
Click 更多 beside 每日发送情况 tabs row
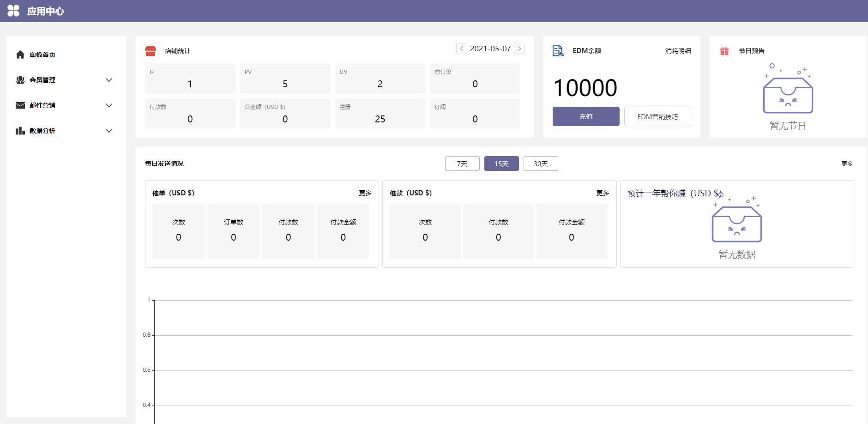point(847,164)
